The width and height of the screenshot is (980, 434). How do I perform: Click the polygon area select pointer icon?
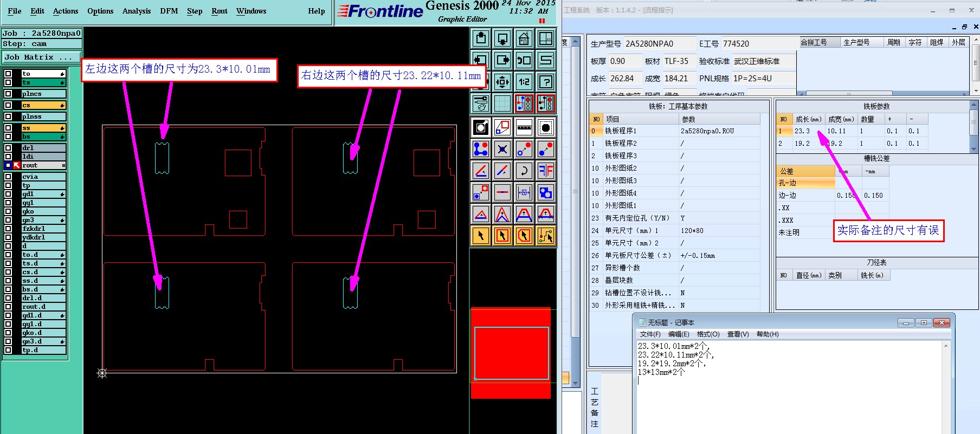coord(524,236)
